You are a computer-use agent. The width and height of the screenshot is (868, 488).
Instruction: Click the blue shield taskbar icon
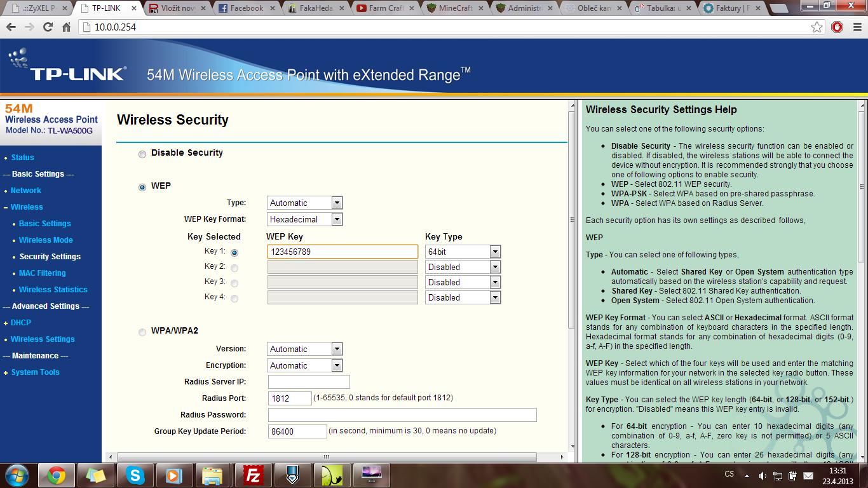click(292, 475)
